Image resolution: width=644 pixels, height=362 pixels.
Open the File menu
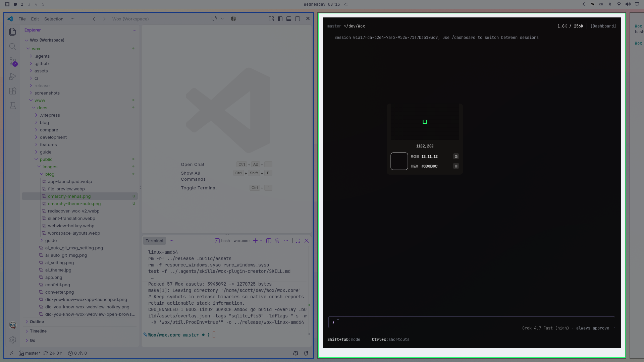22,19
